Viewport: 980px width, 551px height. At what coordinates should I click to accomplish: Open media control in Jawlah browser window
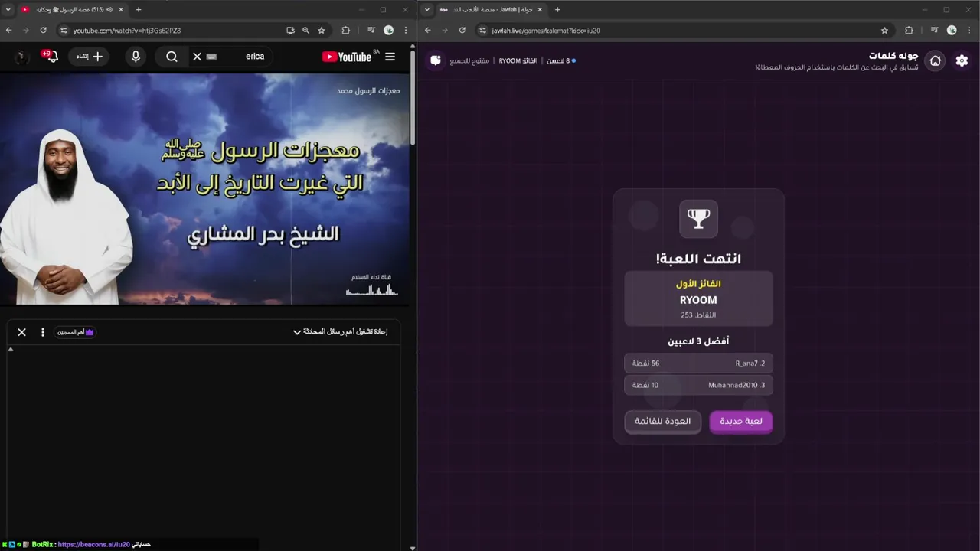935,31
